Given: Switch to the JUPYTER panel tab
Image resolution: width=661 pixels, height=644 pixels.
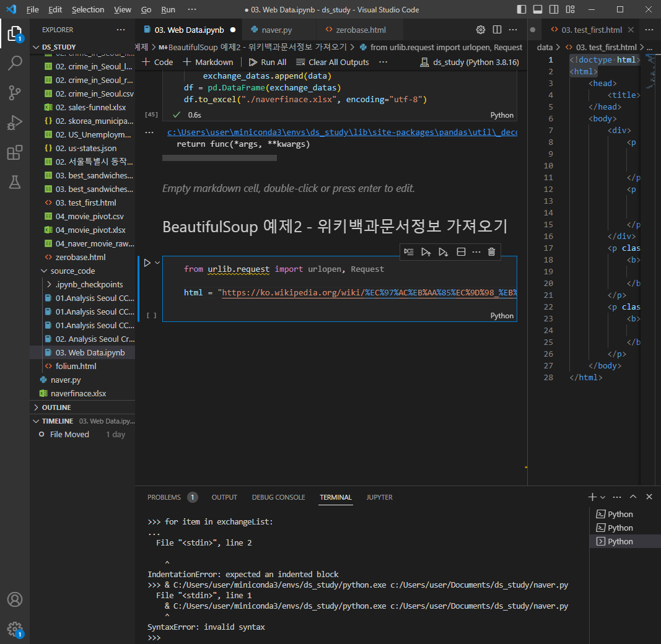Looking at the screenshot, I should (x=379, y=497).
